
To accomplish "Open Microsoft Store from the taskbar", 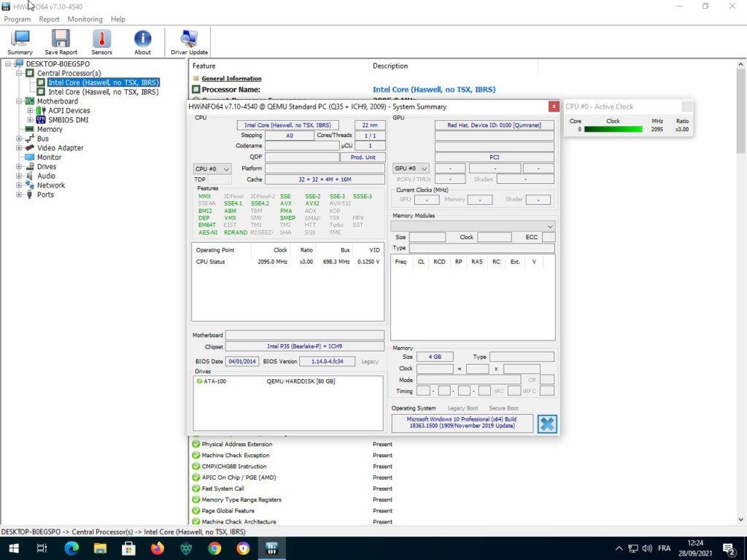I will 128,548.
